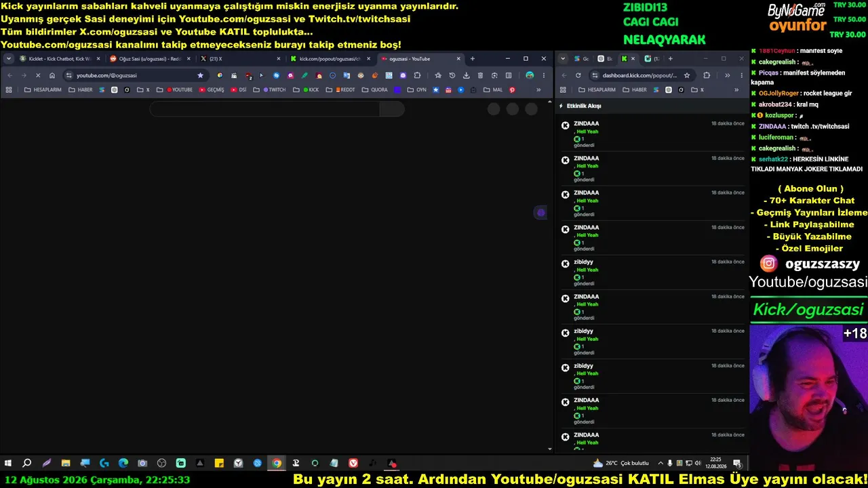
Task: Open the three-dot menu of the left browser
Action: (544, 75)
